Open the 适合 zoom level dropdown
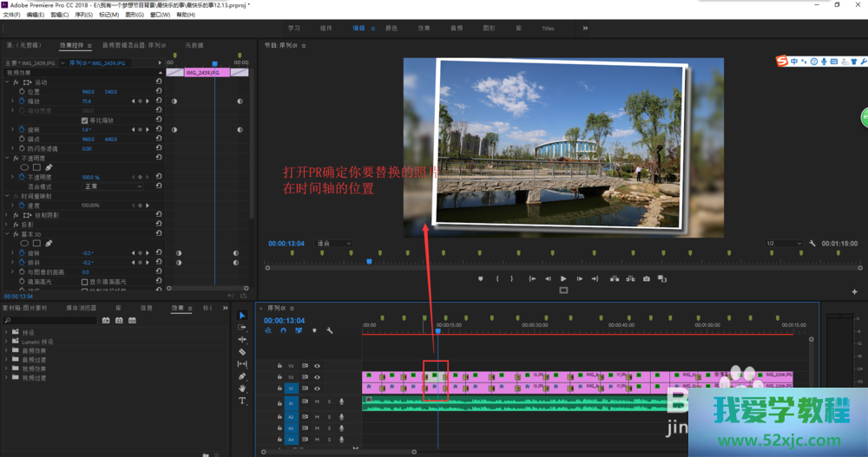Screen dimensions: 868x457 tap(334, 244)
